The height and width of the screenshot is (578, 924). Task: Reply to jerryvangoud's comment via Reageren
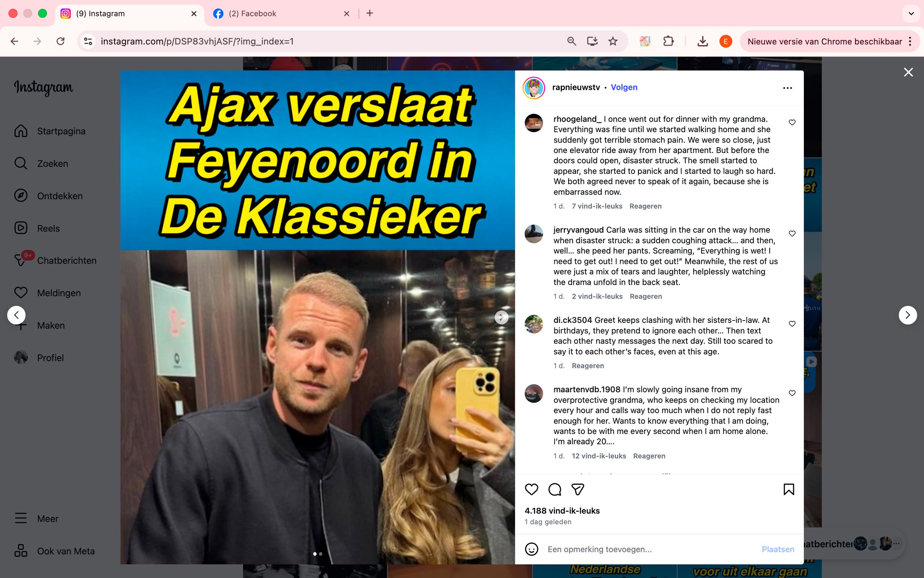[x=646, y=296]
